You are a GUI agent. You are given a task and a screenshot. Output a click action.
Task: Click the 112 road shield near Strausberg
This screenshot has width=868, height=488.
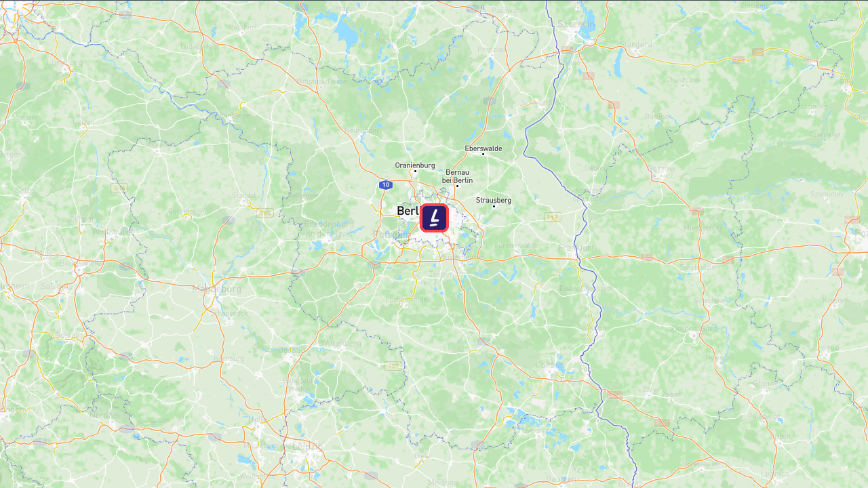552,217
